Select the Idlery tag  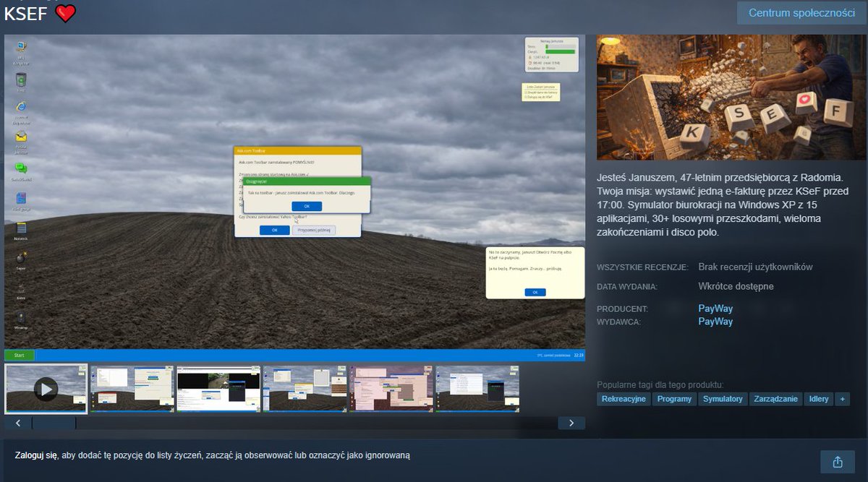click(x=819, y=399)
